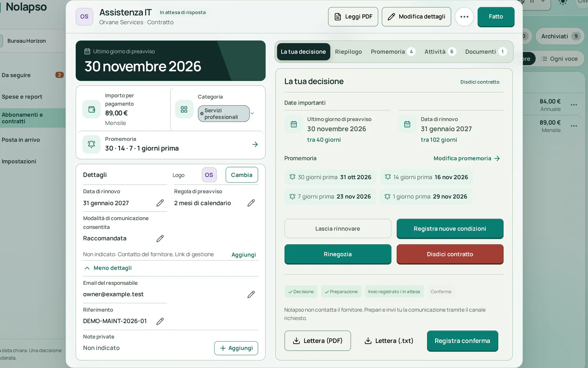The height and width of the screenshot is (368, 588).
Task: Open Spese e report in sidebar
Action: pos(22,97)
